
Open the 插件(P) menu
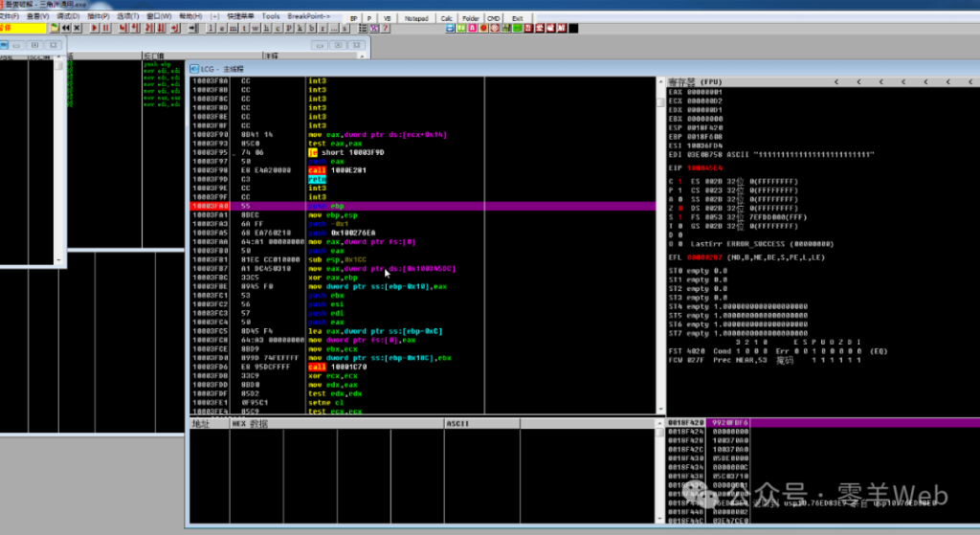[99, 15]
